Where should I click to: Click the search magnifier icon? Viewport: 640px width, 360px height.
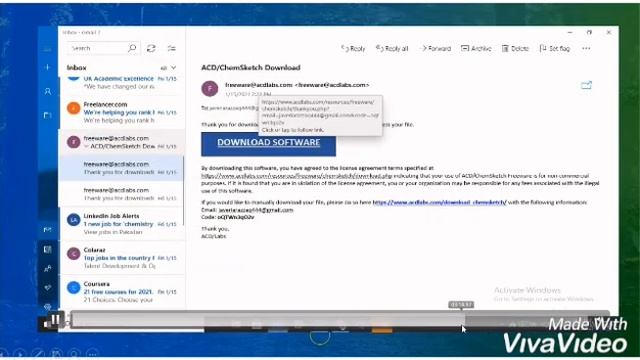(132, 48)
